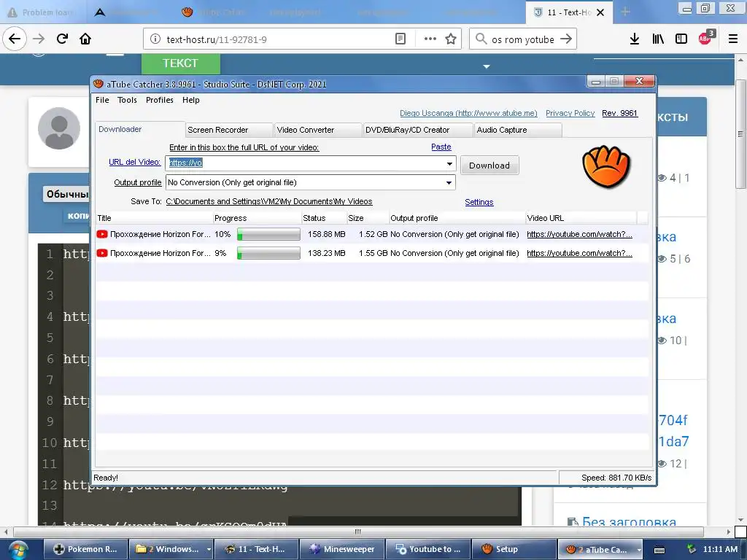The width and height of the screenshot is (747, 560).
Task: Click the green ТЕКСТ tab on webpage
Action: (181, 63)
